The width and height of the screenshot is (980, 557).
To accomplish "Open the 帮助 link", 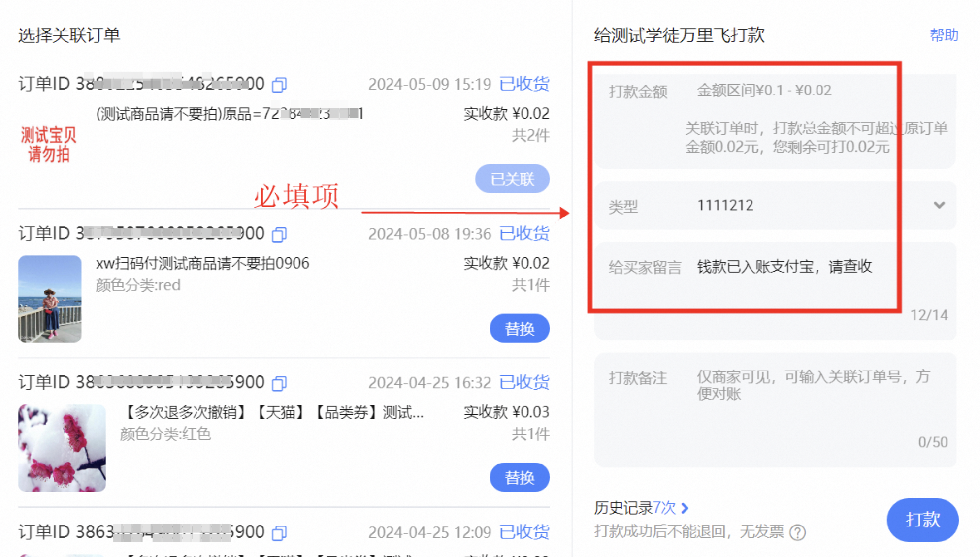I will [x=944, y=35].
